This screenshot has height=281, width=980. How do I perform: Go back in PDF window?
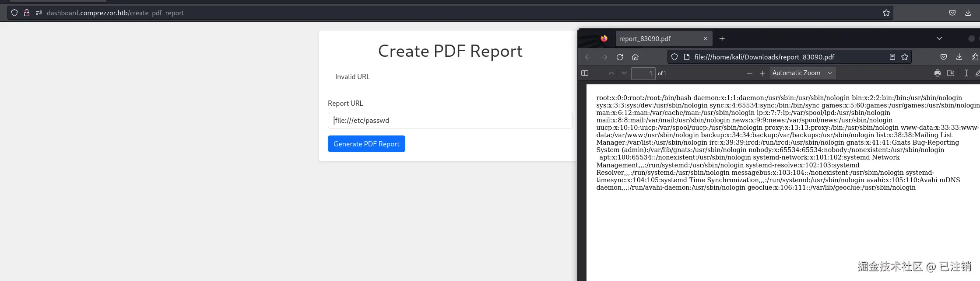point(588,57)
